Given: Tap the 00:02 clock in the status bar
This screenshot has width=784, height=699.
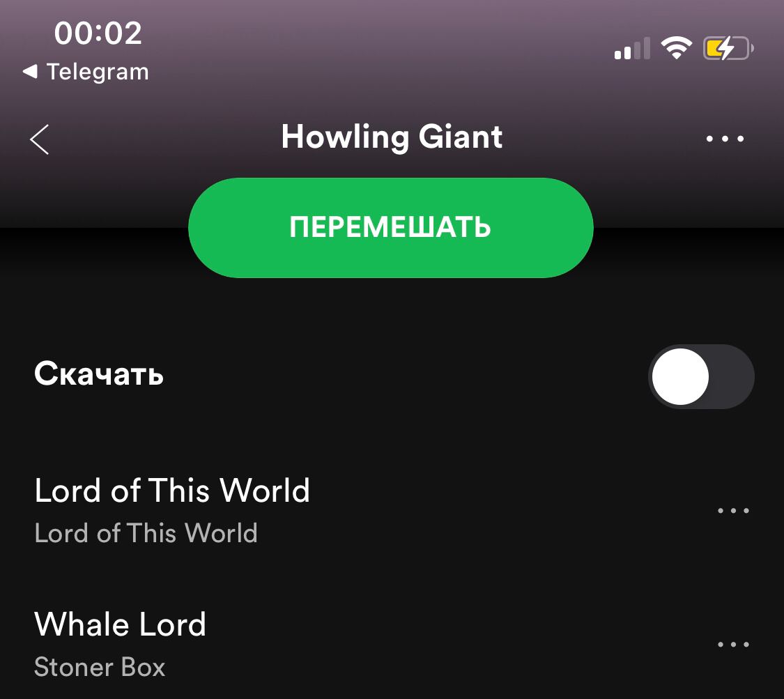Looking at the screenshot, I should (x=98, y=33).
